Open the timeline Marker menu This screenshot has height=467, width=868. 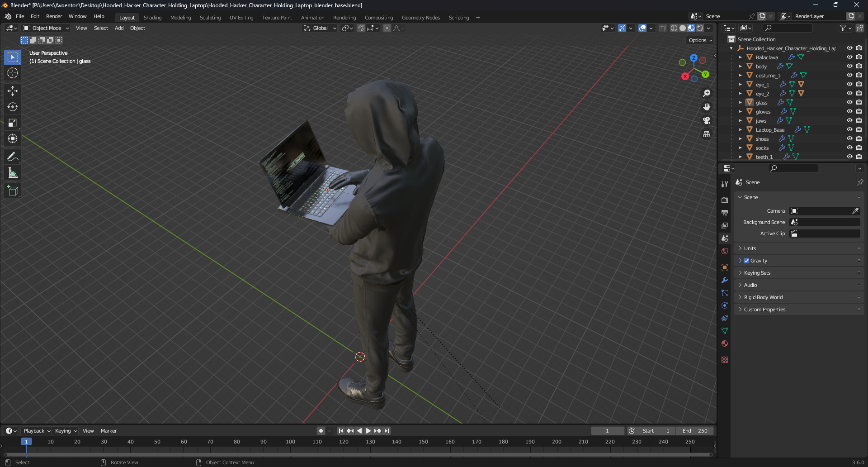108,431
